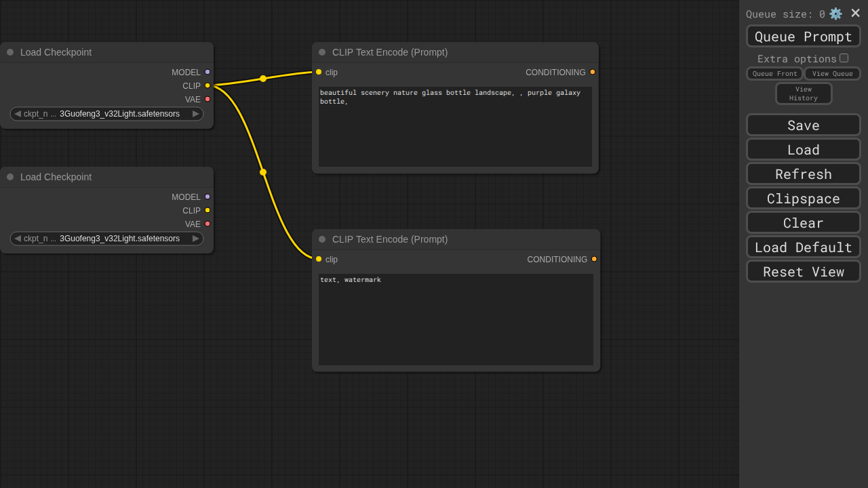Screen dimensions: 868x488
Task: Click the 'text, watermark' negative prompt field
Action: [456, 319]
